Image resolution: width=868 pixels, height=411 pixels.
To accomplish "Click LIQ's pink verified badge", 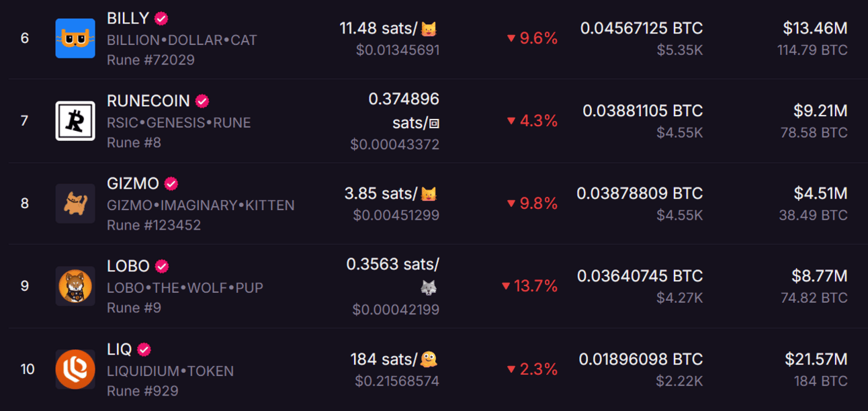I will tap(144, 349).
